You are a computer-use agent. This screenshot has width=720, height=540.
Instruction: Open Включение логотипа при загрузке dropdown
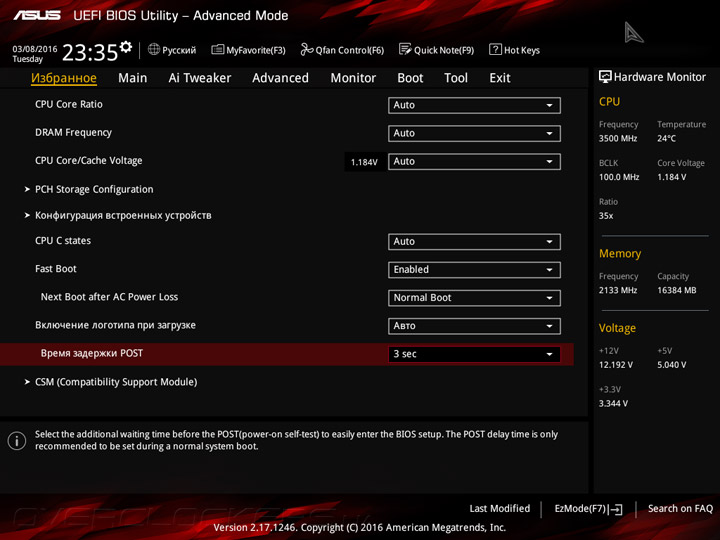(474, 326)
